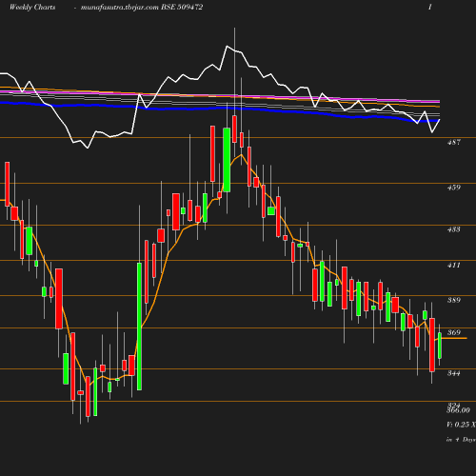This screenshot has width=476, height=476.
Task: Click the 'V: 0.25 X' volume text
Action: [461, 425]
